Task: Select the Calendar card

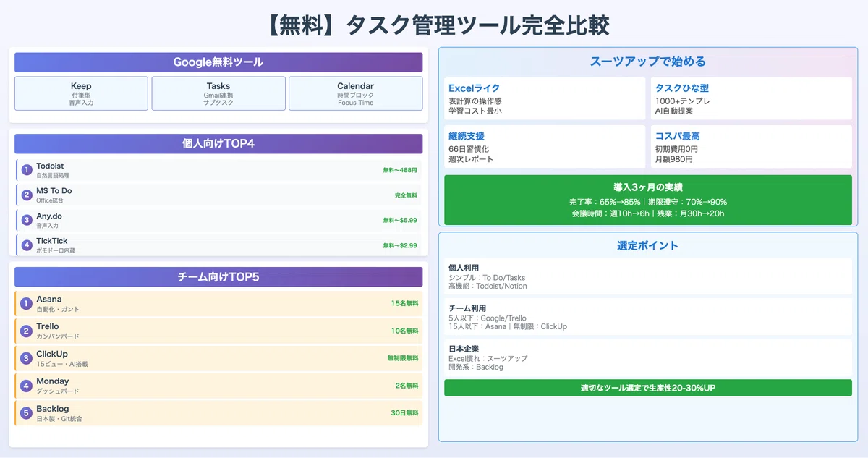Action: click(355, 93)
